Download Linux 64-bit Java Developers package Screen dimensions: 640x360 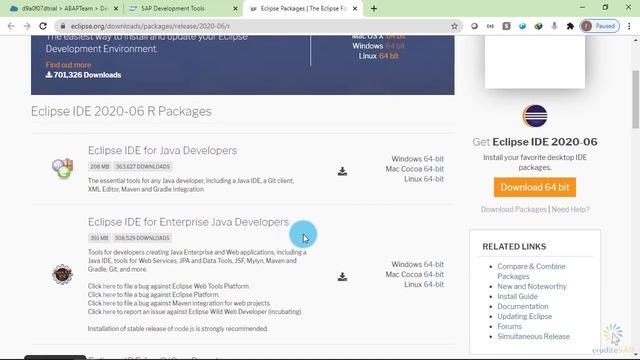(x=433, y=179)
